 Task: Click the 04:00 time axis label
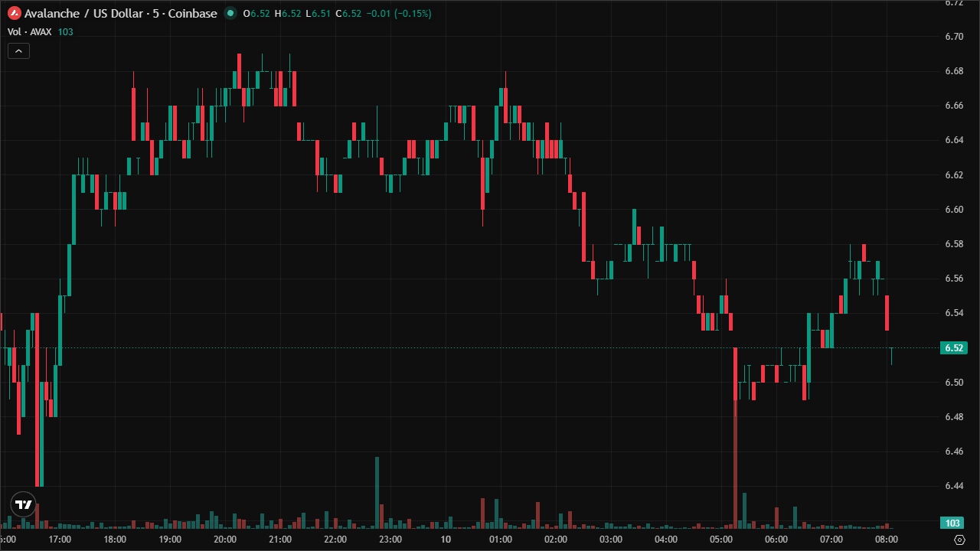tap(666, 540)
